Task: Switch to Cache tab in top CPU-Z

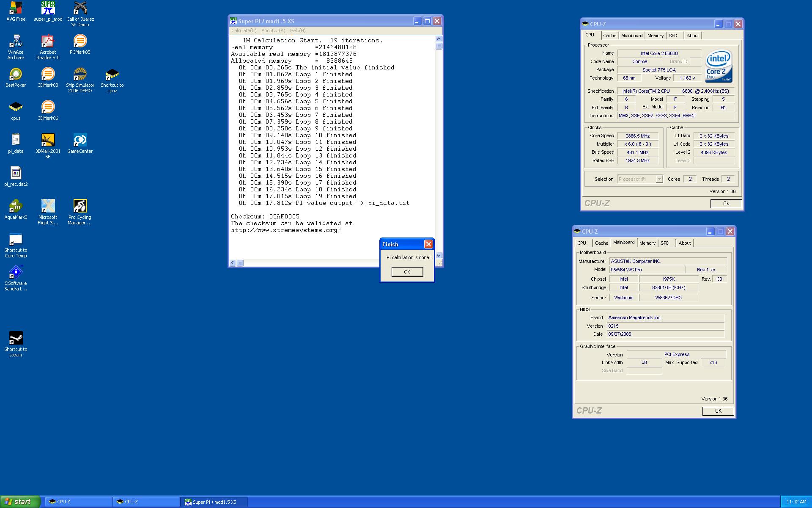Action: pyautogui.click(x=609, y=36)
